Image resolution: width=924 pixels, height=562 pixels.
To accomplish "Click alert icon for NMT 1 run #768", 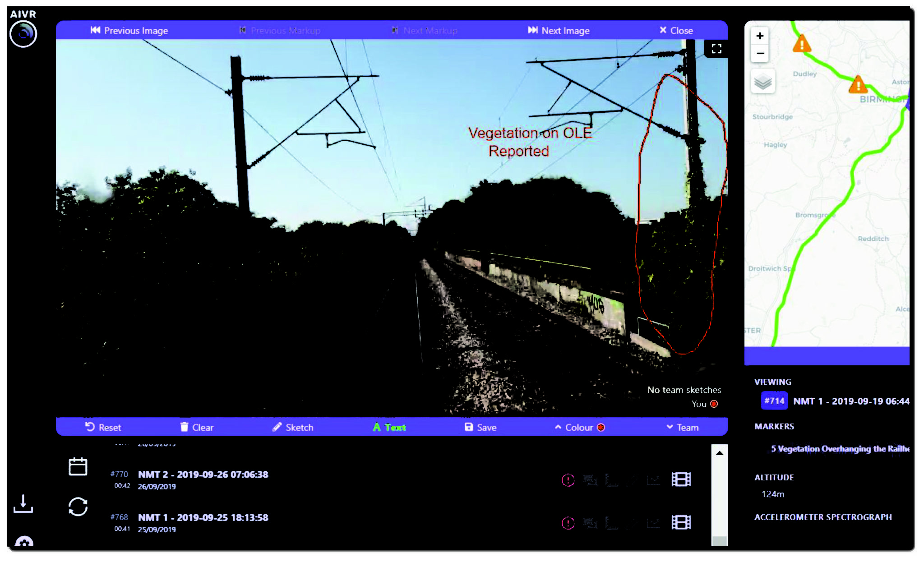I will click(x=568, y=523).
